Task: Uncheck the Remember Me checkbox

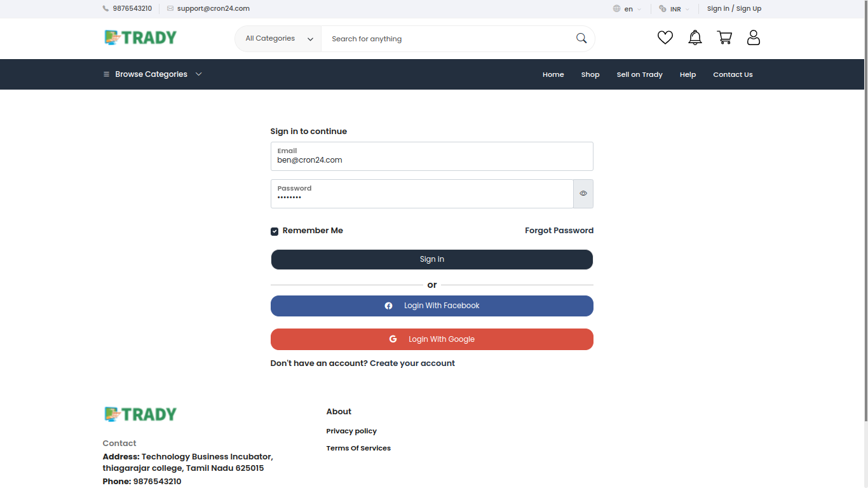Action: click(x=274, y=231)
